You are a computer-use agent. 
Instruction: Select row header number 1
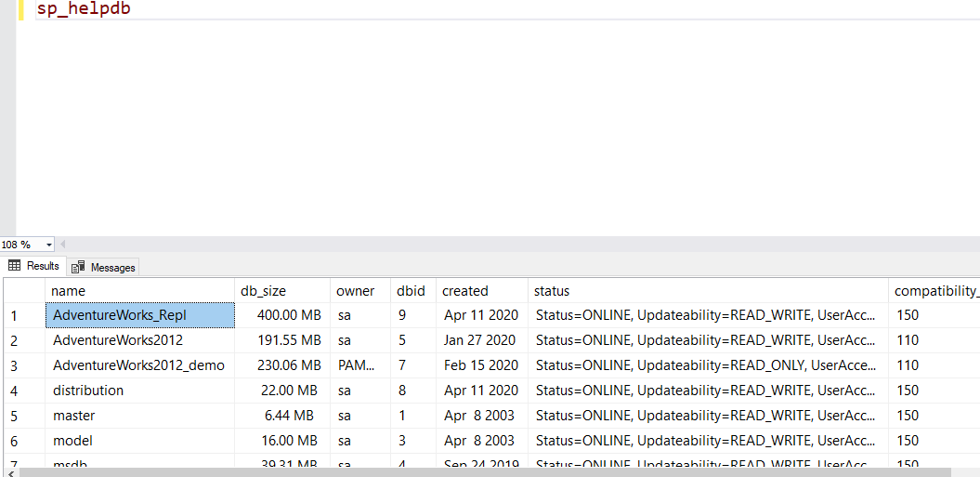point(24,315)
